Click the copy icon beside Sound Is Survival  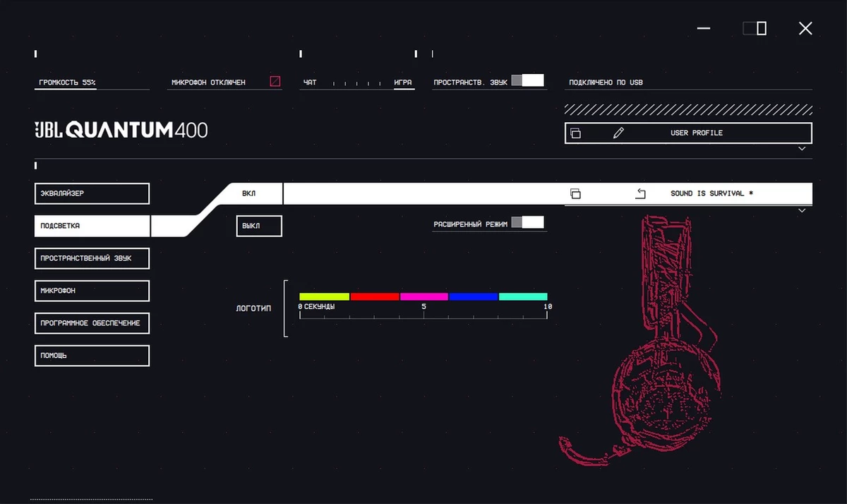click(x=575, y=193)
